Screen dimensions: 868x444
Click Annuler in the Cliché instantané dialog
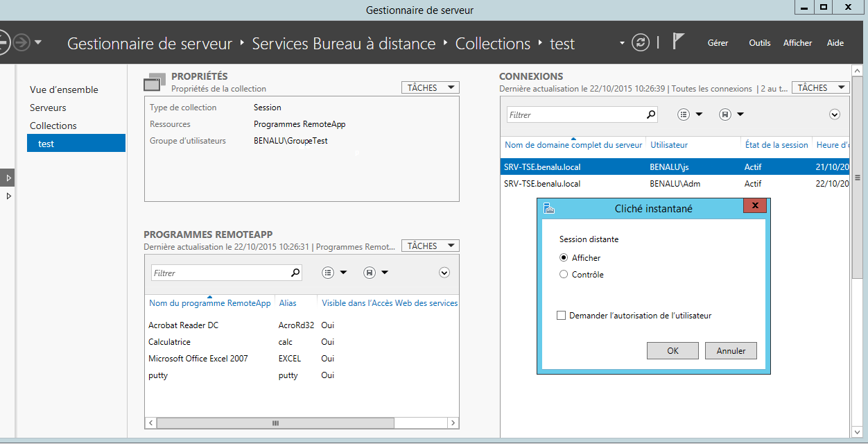tap(731, 350)
